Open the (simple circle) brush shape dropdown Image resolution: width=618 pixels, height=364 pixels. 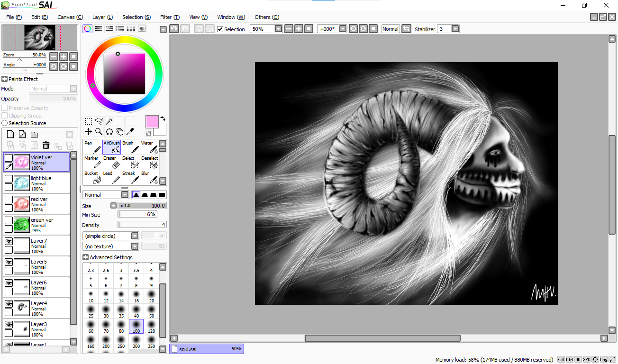[135, 236]
